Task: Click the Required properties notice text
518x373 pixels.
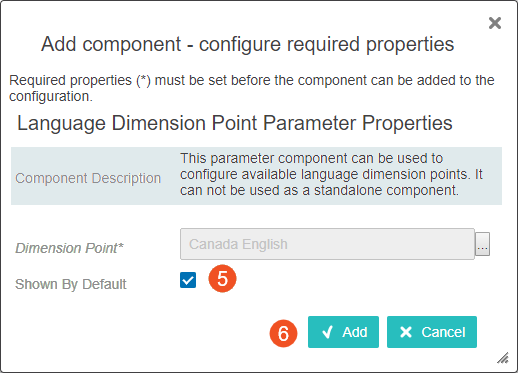Action: (x=252, y=88)
